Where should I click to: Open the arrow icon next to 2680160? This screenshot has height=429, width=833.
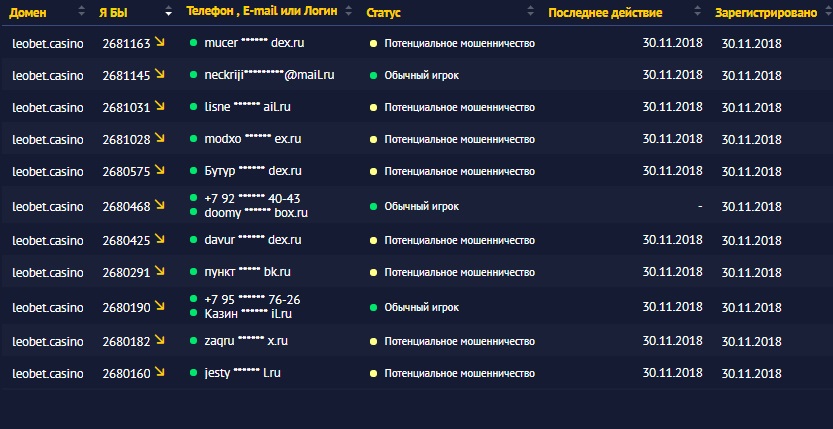(x=160, y=373)
